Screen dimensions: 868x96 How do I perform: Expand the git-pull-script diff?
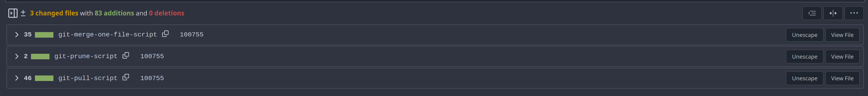[16, 78]
